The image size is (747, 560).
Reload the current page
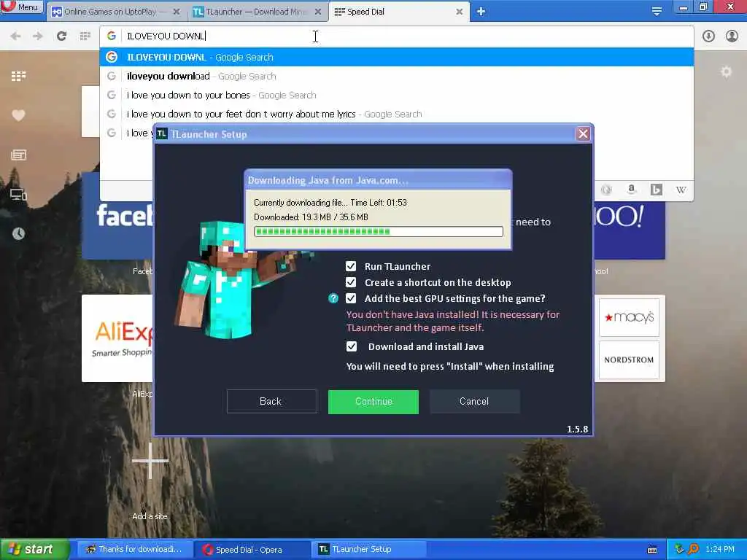[61, 36]
